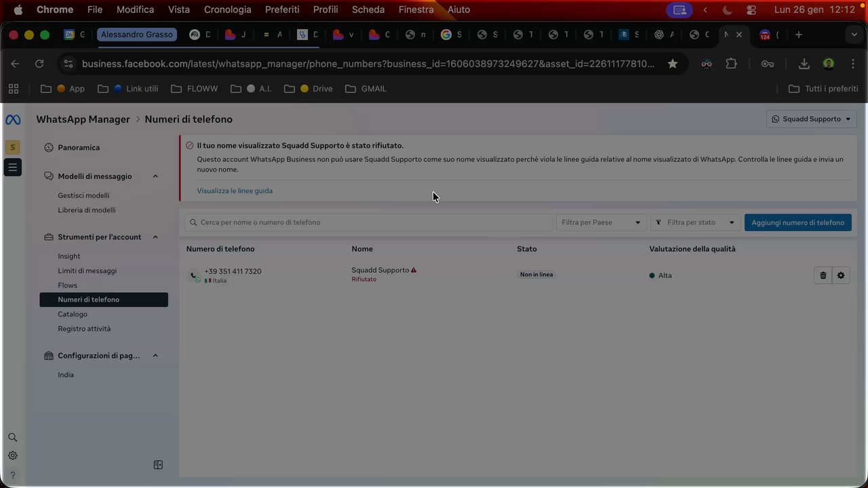View site information icon in address bar
868x488 pixels.
pos(68,64)
